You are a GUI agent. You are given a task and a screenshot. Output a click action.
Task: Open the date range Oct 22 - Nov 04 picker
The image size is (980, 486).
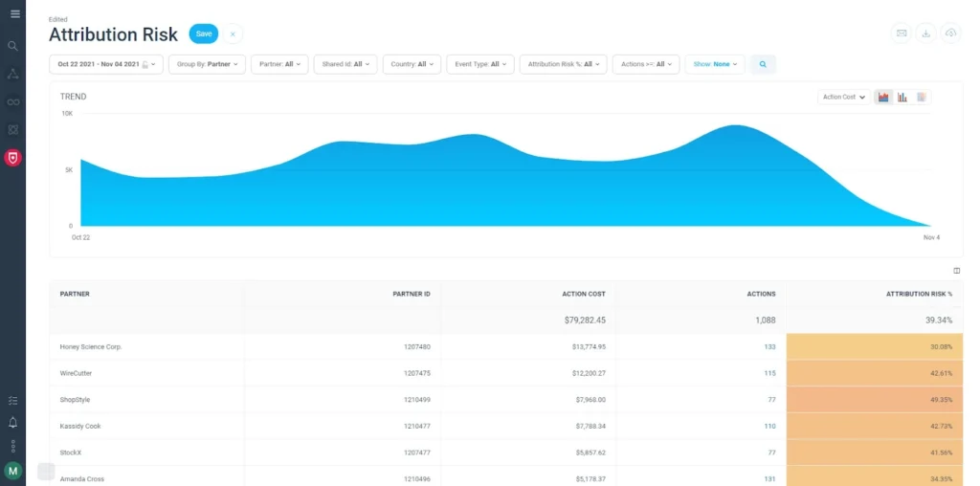coord(106,64)
